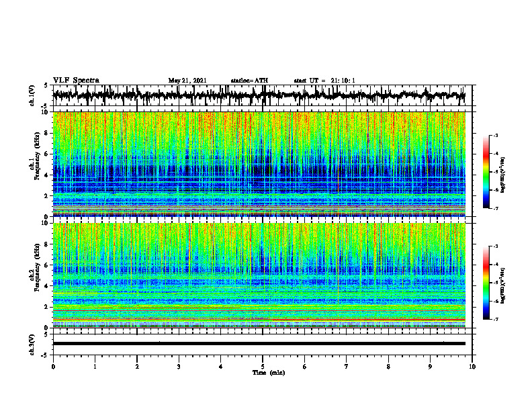Click the 'VLF Spectra' plot title
This screenshot has width=532, height=411.
point(76,81)
